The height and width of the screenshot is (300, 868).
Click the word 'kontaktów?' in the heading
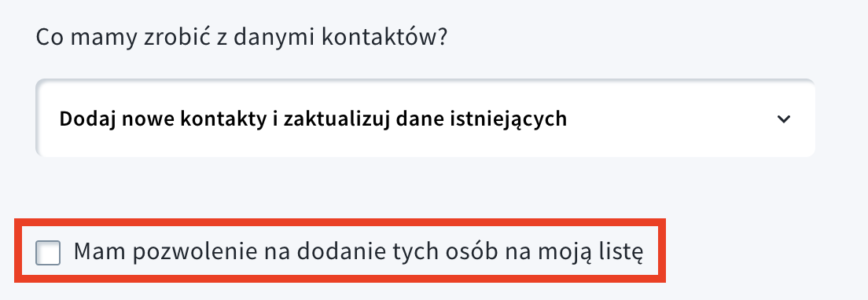[x=384, y=38]
